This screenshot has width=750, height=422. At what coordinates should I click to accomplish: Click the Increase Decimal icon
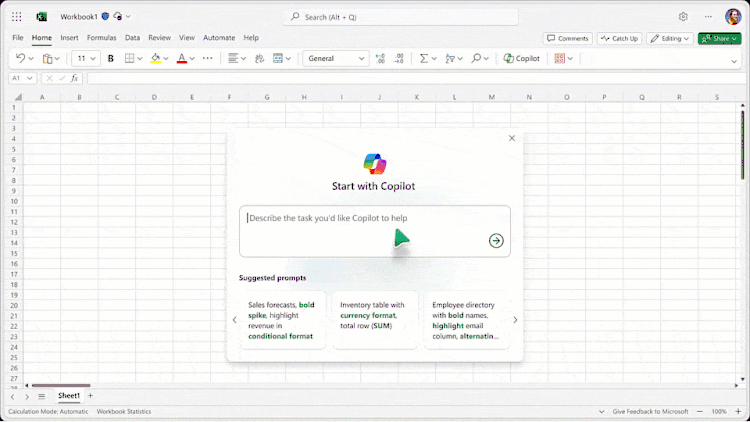click(380, 58)
